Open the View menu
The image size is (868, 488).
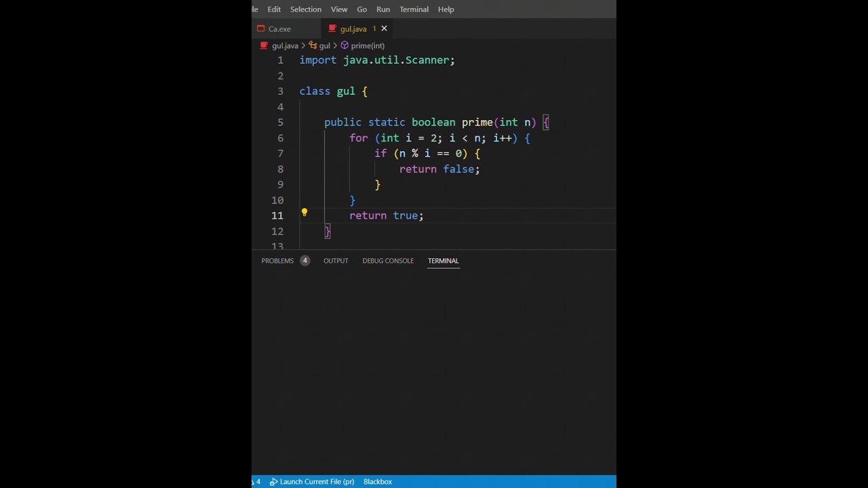tap(339, 9)
